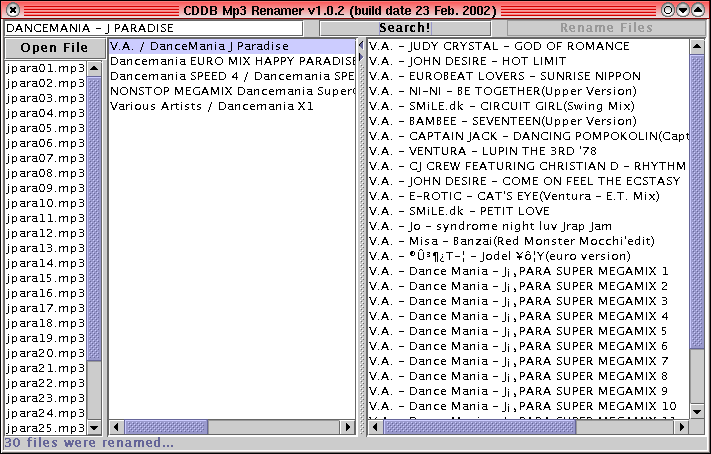Click track list vertical scrollbar thumb
This screenshot has width=711, height=454.
(696, 202)
